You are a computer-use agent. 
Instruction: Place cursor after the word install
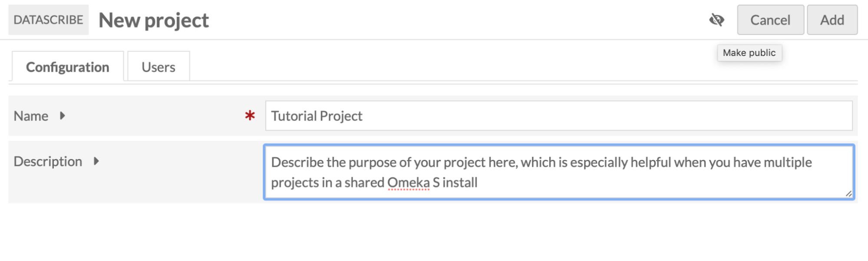coord(479,182)
